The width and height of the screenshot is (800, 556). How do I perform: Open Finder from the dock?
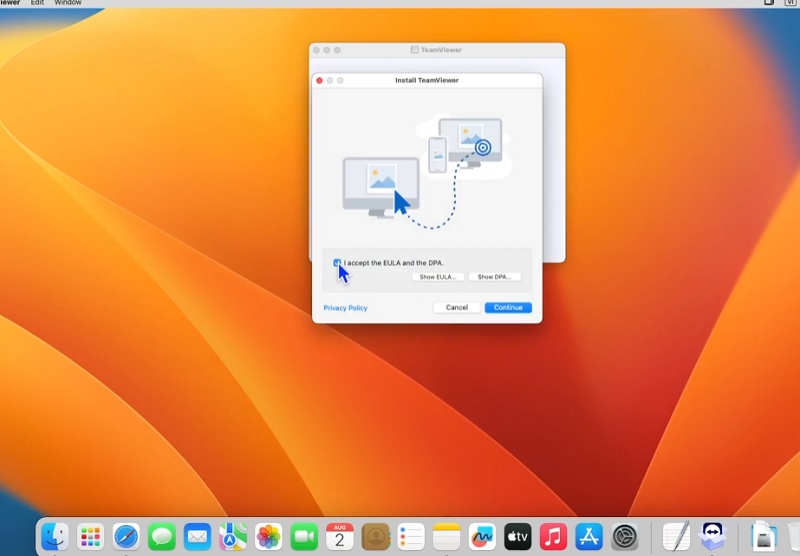coord(55,537)
